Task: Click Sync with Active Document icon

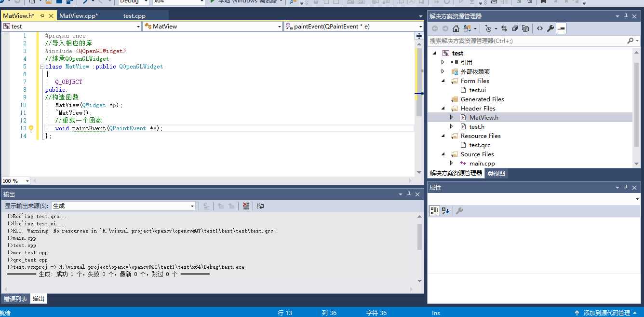Action: pos(504,28)
